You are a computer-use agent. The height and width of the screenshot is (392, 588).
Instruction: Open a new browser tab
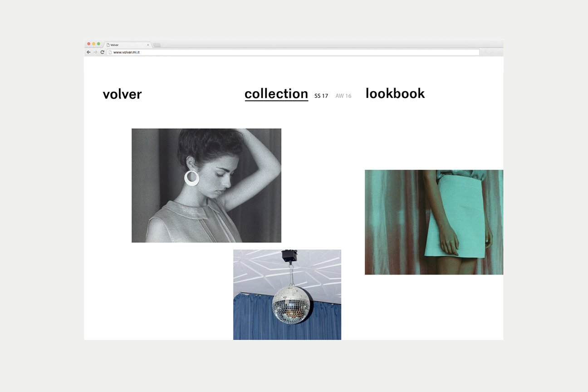point(157,45)
